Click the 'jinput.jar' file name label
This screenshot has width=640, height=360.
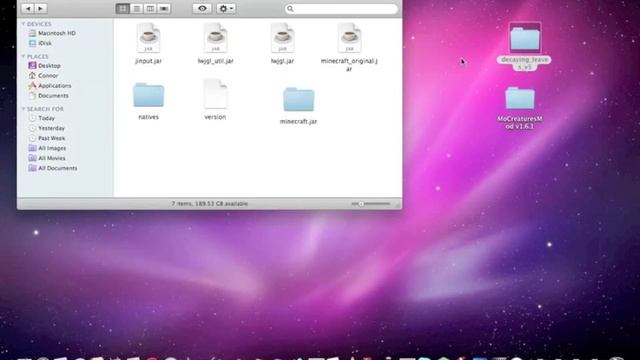(x=149, y=61)
